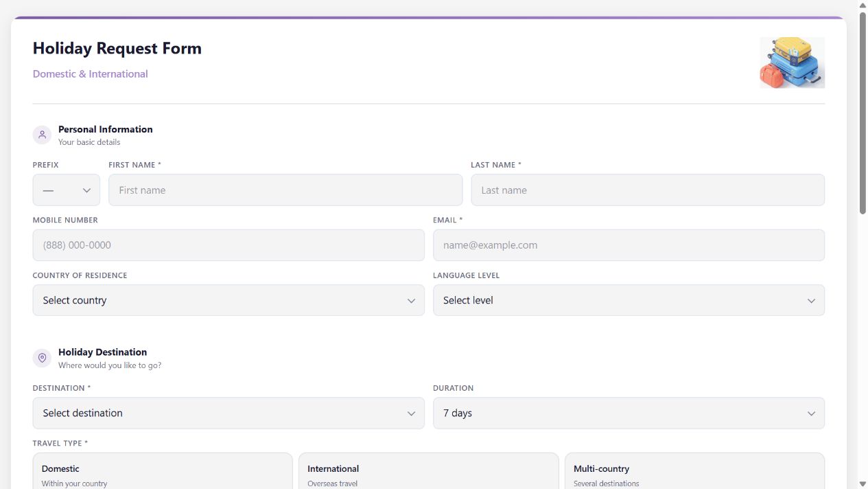The width and height of the screenshot is (868, 489).
Task: Expand the Select destination dropdown
Action: 228,413
